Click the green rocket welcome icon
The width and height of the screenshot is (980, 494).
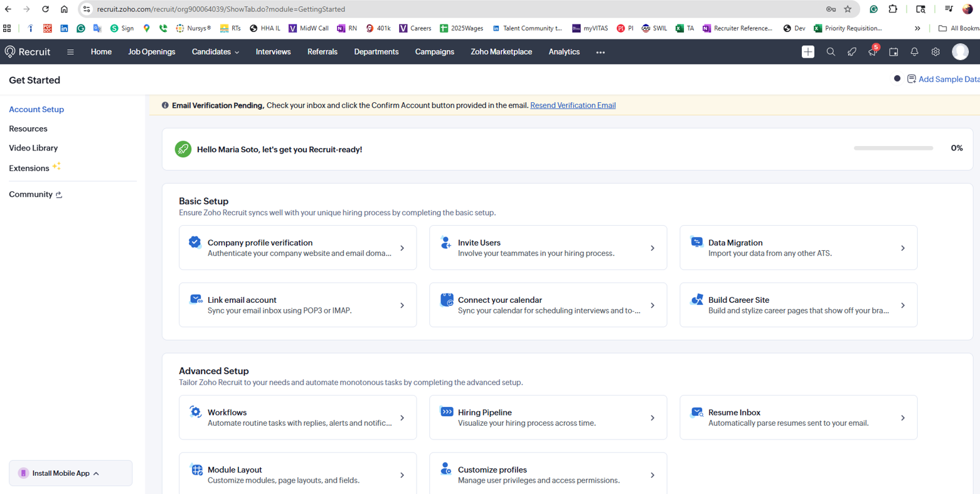click(183, 149)
